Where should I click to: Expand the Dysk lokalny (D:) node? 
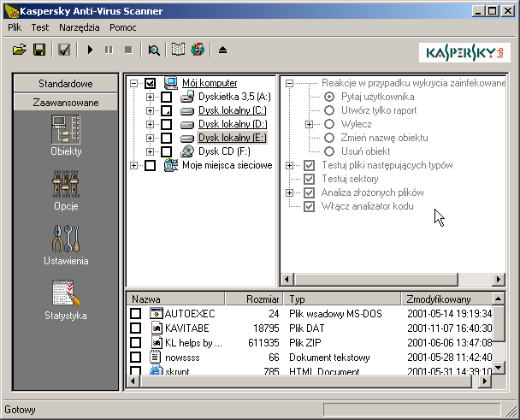coord(150,124)
